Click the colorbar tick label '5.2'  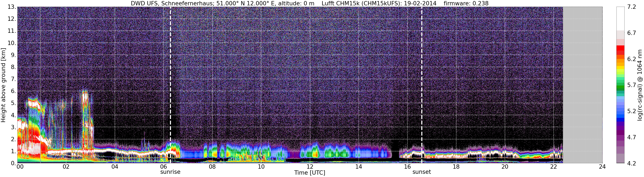(x=632, y=111)
